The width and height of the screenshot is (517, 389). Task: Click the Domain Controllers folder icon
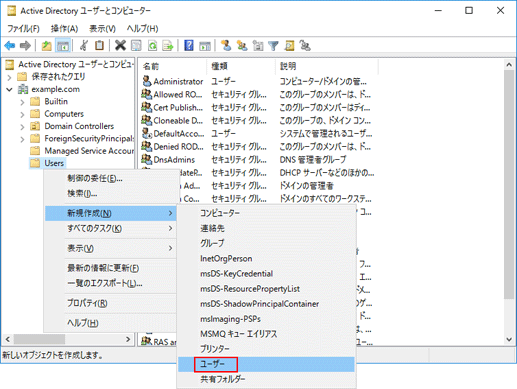point(35,126)
